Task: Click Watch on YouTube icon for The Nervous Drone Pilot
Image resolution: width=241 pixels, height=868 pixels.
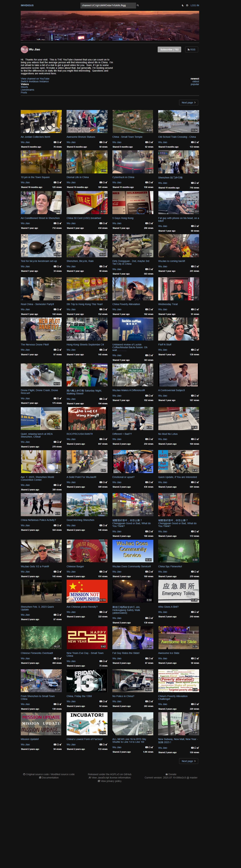Action: click(55, 350)
